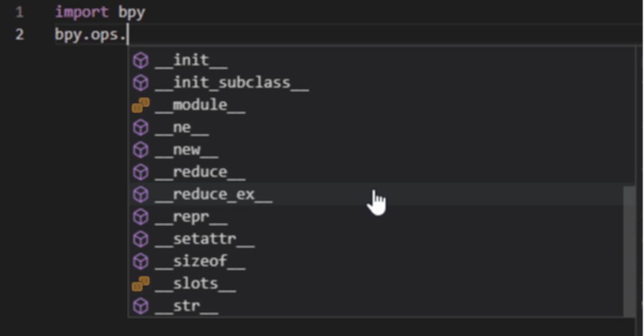Click the purple icon next to __new__
Image resolution: width=644 pixels, height=336 pixels.
(x=140, y=150)
